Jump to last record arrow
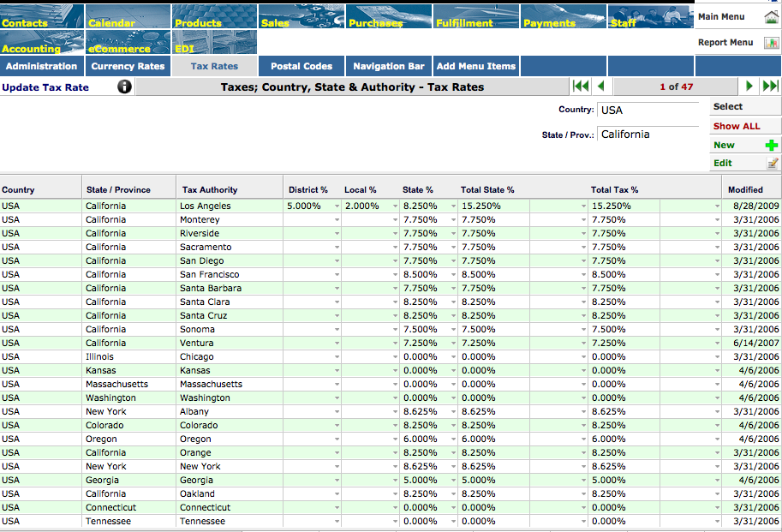 click(770, 87)
